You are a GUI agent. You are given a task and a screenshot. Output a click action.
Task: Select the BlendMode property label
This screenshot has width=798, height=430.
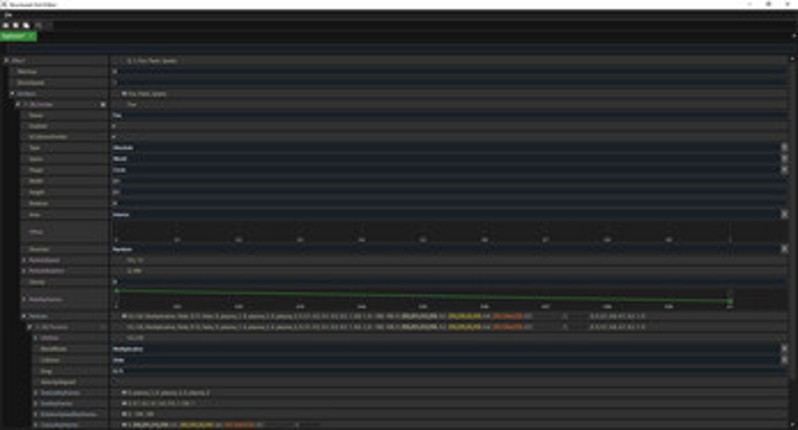[x=53, y=349]
